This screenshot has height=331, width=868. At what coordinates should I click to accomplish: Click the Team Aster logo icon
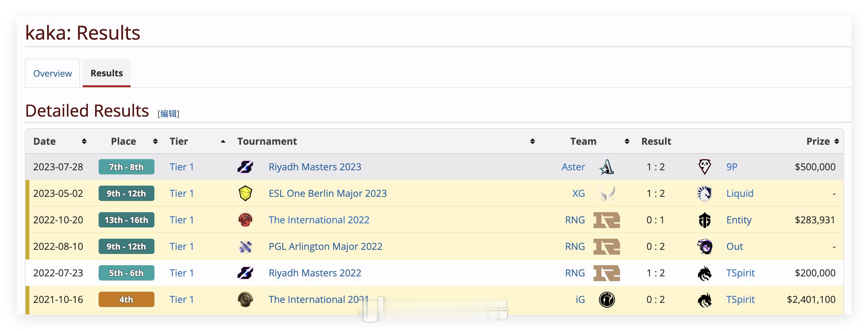tap(607, 167)
